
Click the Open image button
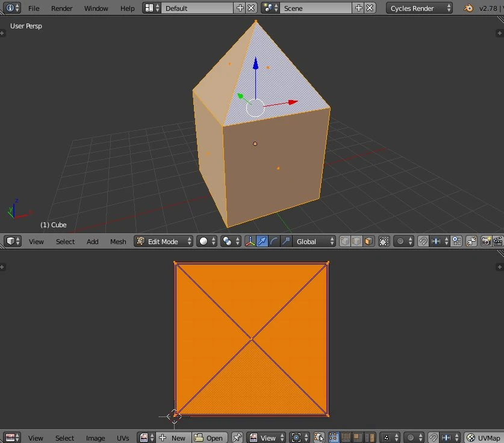210,437
